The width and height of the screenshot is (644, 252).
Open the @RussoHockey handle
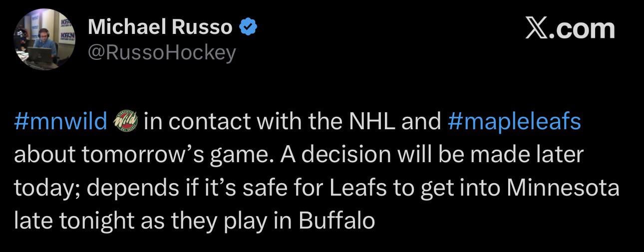click(161, 52)
